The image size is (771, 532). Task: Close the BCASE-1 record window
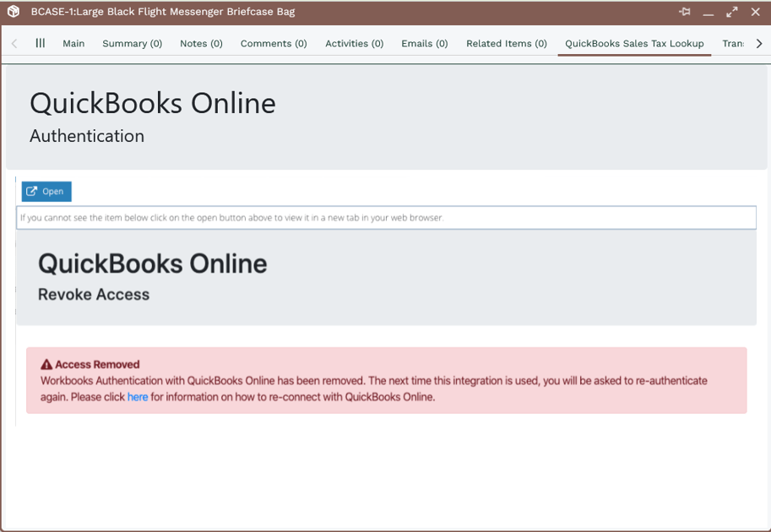pyautogui.click(x=756, y=12)
